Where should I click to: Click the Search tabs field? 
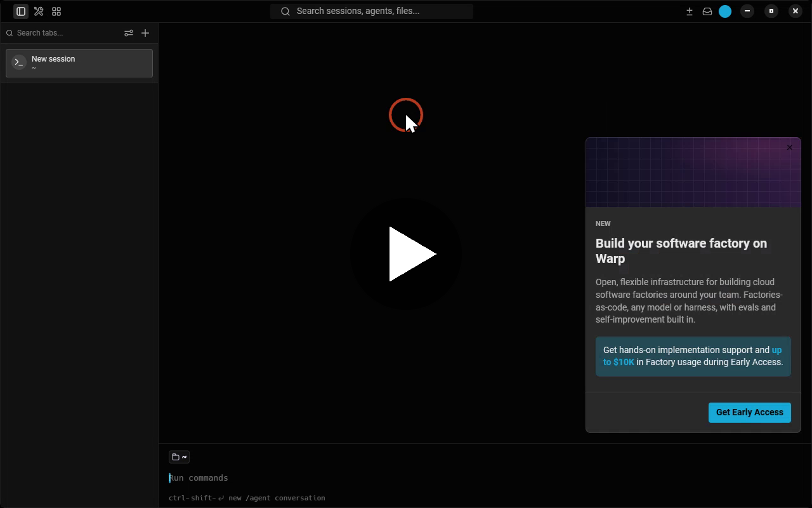point(62,33)
